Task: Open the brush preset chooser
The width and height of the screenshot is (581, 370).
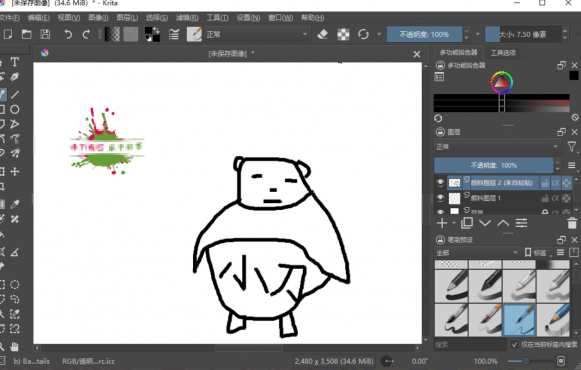Action: point(194,34)
